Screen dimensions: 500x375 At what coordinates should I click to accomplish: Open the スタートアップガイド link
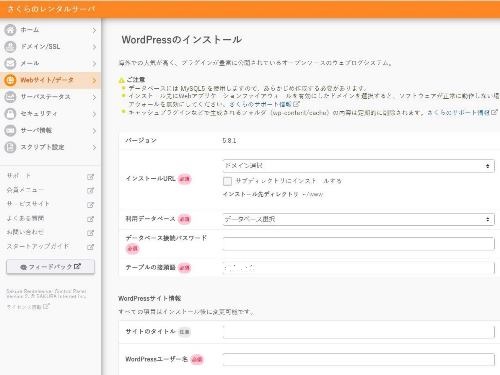[38, 246]
